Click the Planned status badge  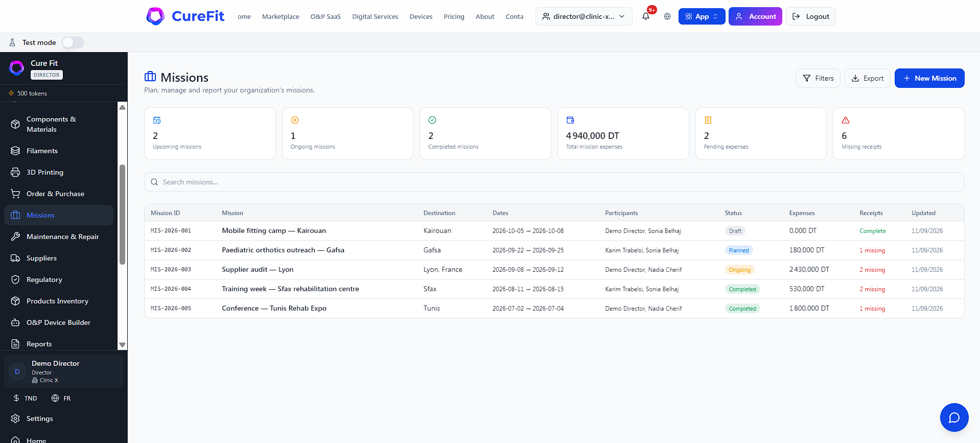click(x=739, y=250)
